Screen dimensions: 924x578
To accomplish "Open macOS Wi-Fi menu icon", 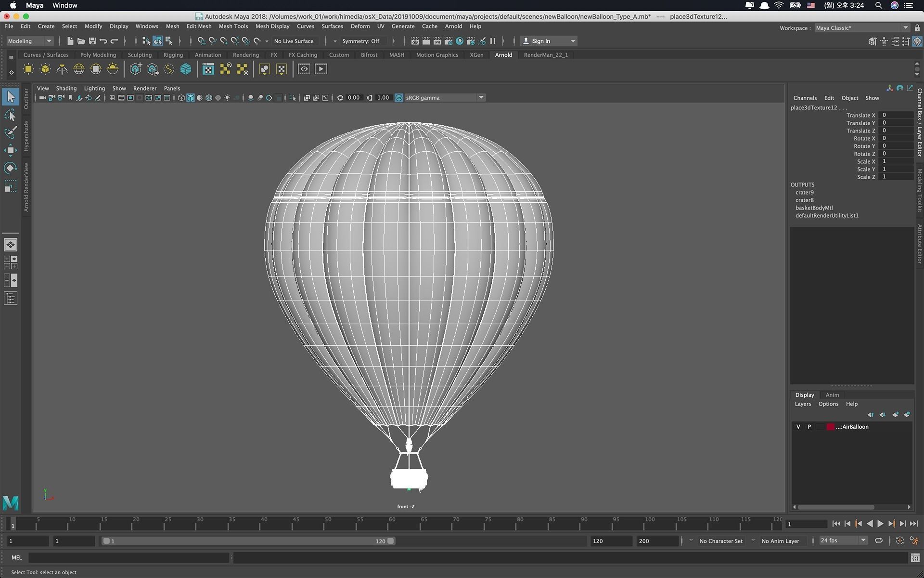I will click(779, 5).
